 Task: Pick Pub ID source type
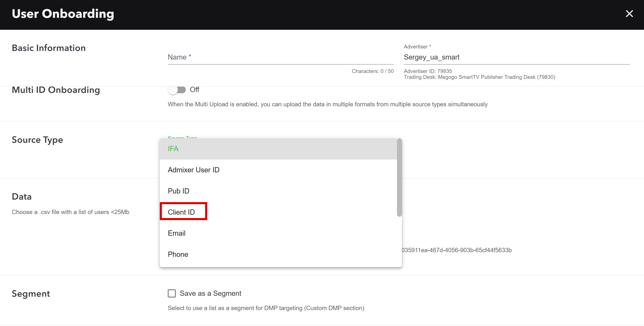[x=178, y=191]
